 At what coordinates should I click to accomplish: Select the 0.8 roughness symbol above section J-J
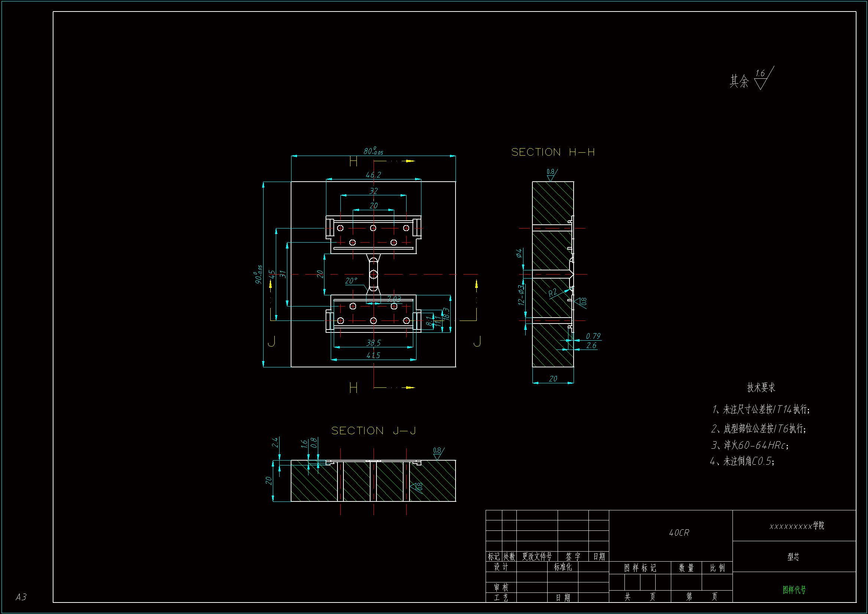pos(438,453)
